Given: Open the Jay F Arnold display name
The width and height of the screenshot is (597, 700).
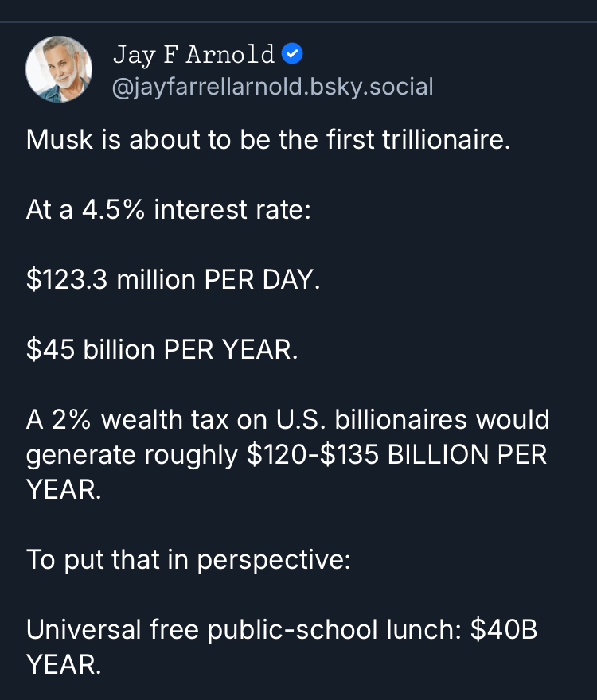Looking at the screenshot, I should [x=193, y=54].
